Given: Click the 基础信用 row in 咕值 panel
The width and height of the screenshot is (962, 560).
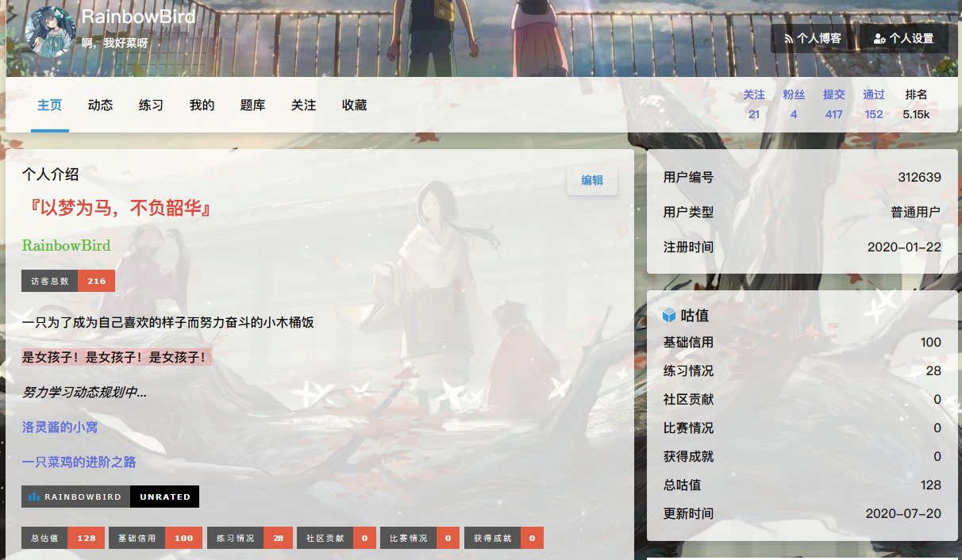Looking at the screenshot, I should pos(802,343).
